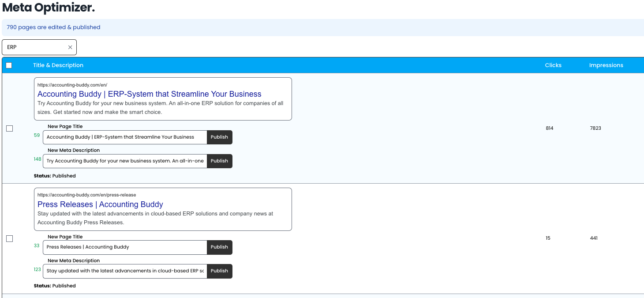Sort results by the Clicks column
The image size is (644, 298).
(x=553, y=65)
